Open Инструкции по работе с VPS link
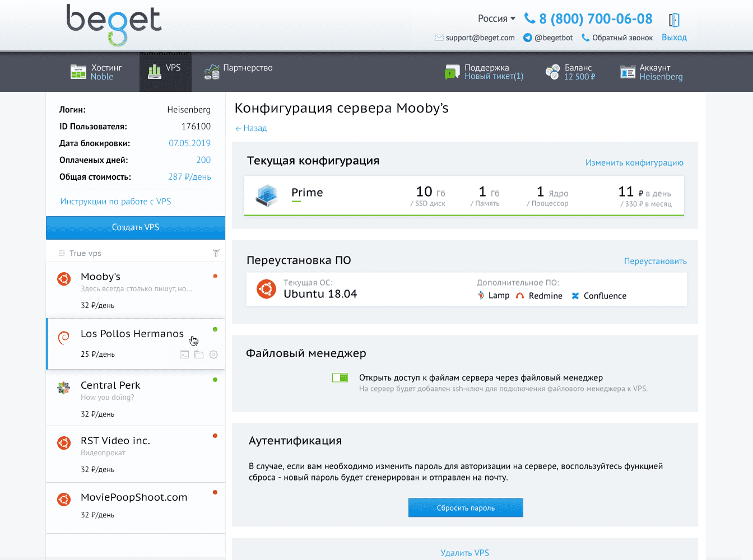The image size is (753, 560). [115, 202]
